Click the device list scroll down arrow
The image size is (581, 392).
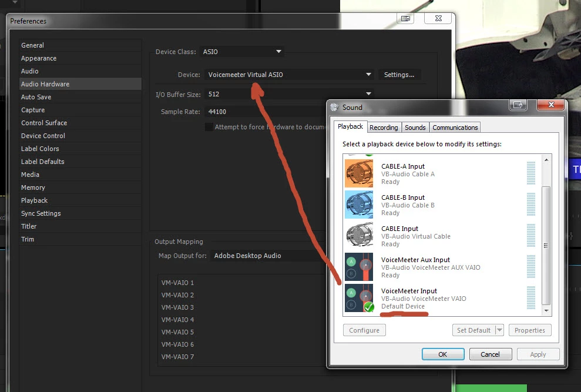click(x=546, y=311)
